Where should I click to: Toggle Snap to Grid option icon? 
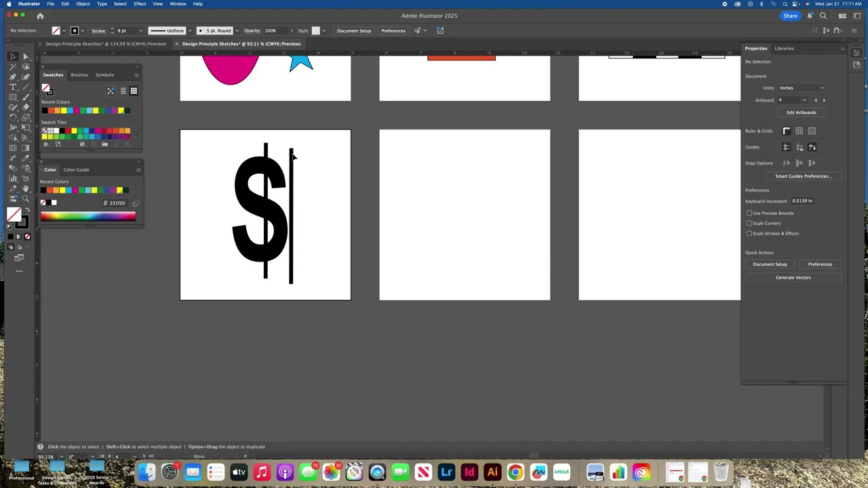pos(799,163)
